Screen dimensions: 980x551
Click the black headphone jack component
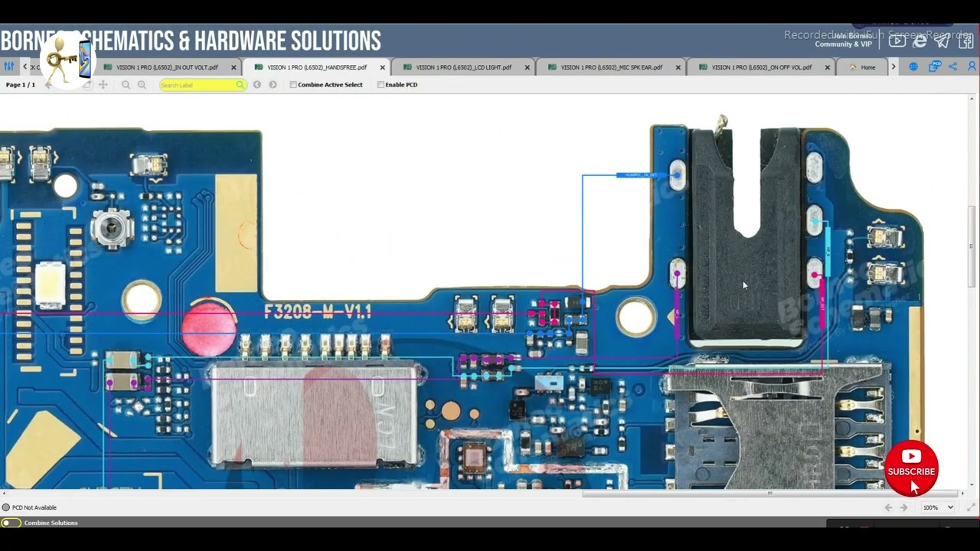click(x=745, y=237)
